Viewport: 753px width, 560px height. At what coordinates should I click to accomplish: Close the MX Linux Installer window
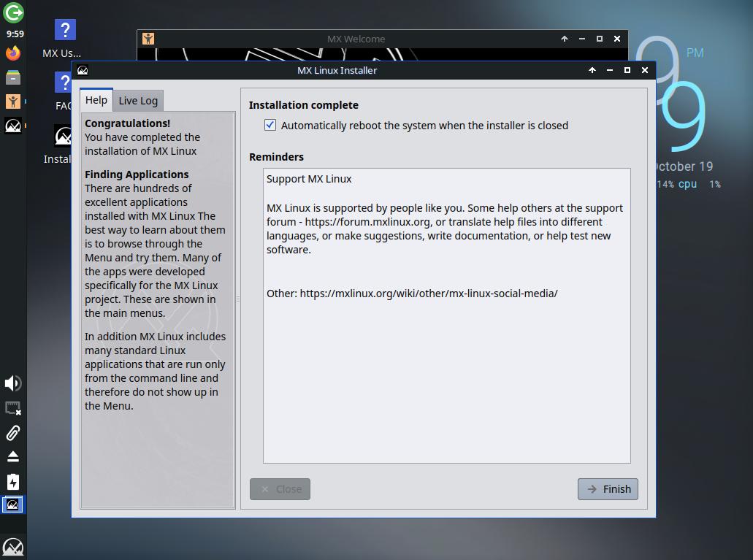tap(644, 70)
